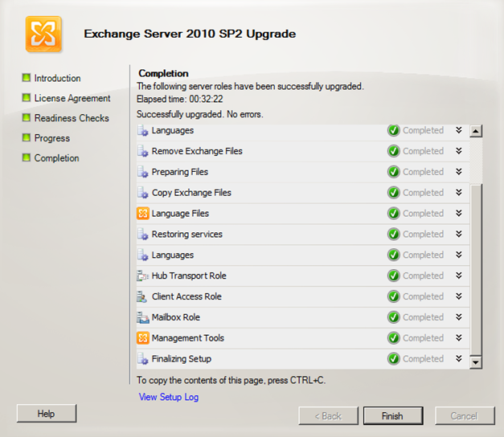This screenshot has height=437, width=504.
Task: Click green checkmark for Hub Transport Role
Action: pyautogui.click(x=393, y=276)
